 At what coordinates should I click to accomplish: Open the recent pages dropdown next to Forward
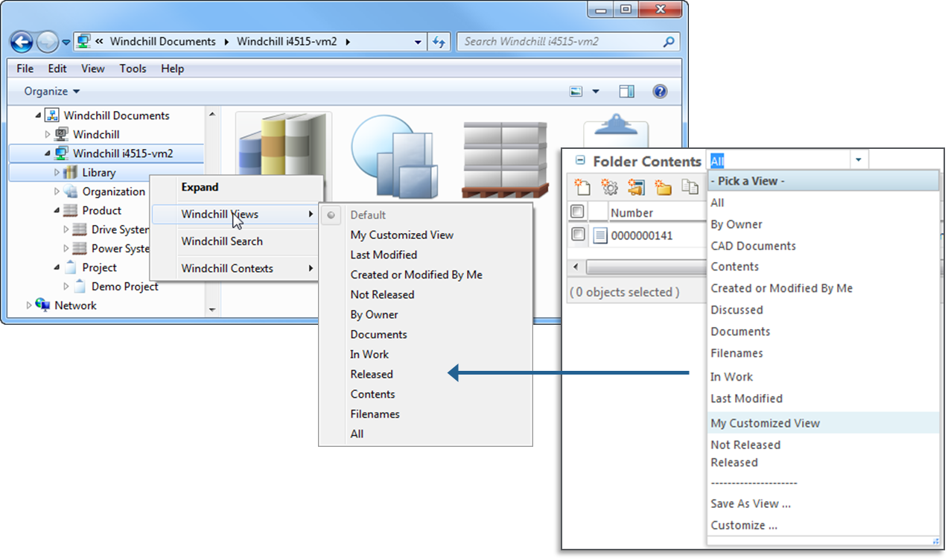pyautogui.click(x=66, y=42)
